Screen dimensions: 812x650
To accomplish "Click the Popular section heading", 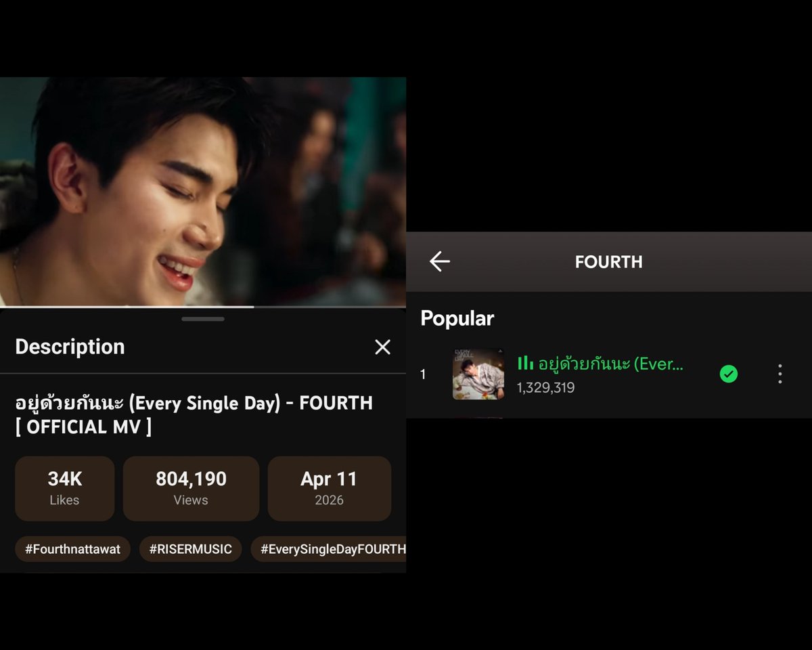I will tap(457, 318).
